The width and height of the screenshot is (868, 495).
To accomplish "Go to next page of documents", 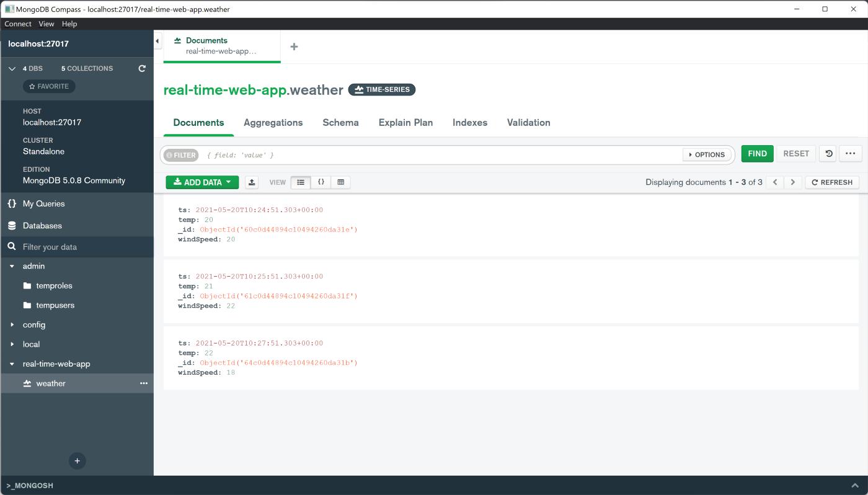I will [x=793, y=182].
